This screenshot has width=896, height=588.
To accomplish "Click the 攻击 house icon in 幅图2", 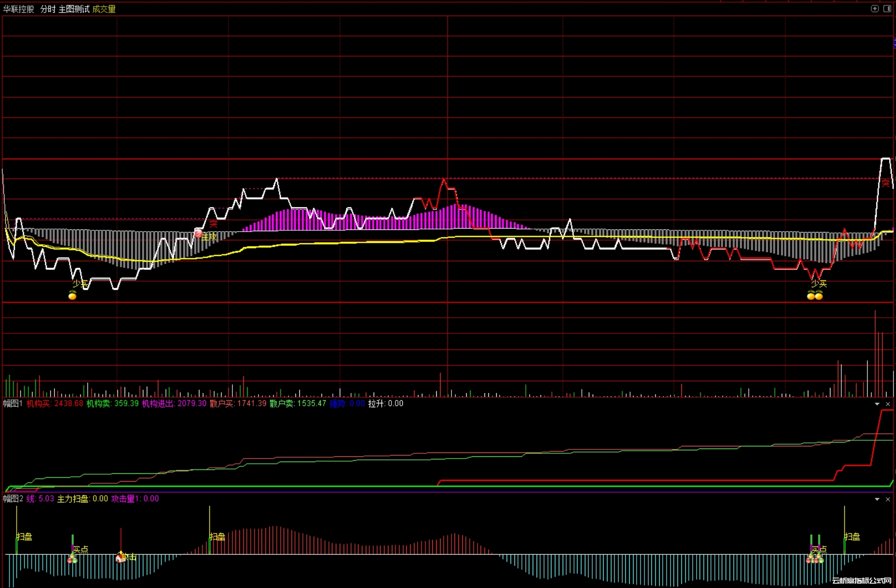I will pyautogui.click(x=121, y=558).
